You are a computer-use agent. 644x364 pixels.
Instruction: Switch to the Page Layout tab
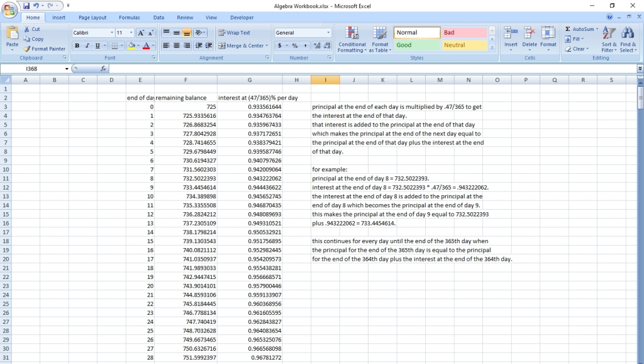coord(92,18)
